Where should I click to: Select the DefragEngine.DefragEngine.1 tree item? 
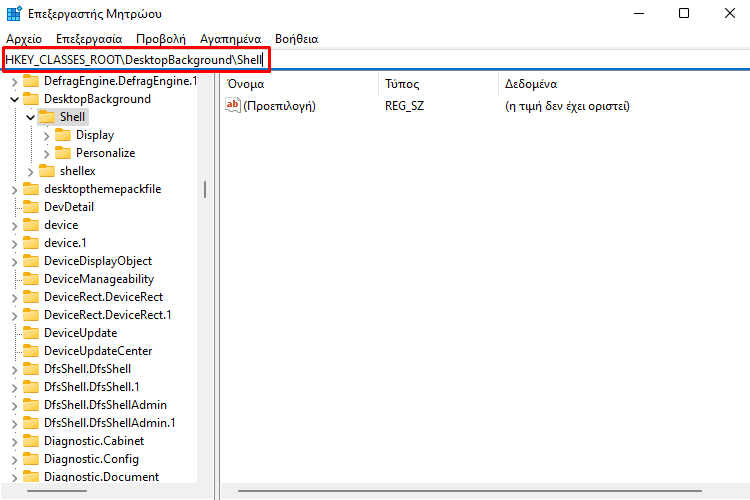click(x=121, y=81)
